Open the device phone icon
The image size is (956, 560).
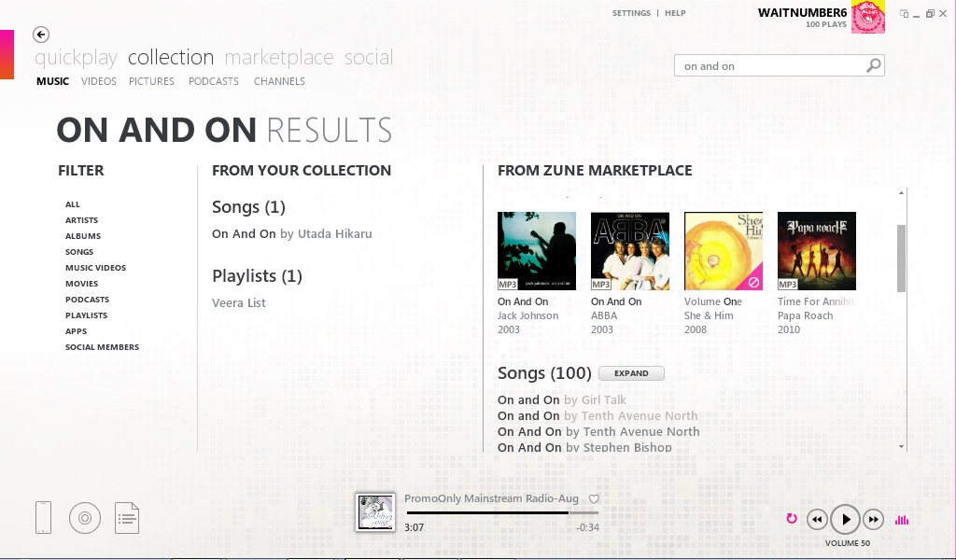coord(43,517)
